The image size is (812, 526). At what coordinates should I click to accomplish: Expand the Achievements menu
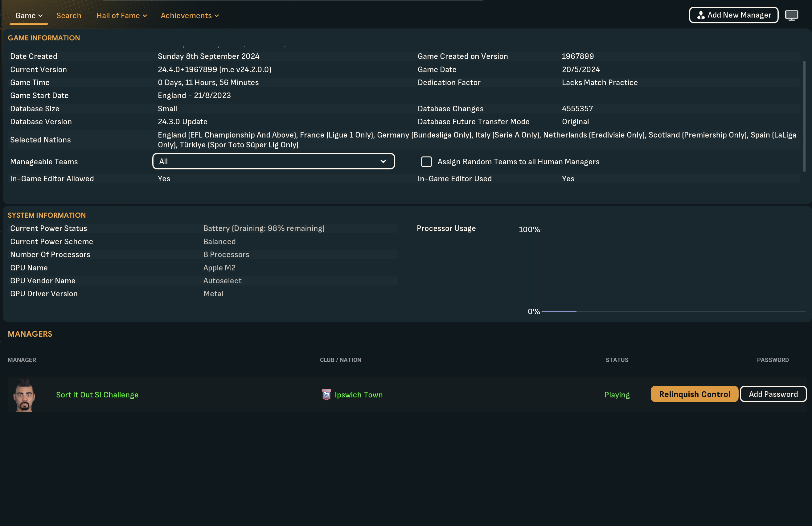pos(190,15)
